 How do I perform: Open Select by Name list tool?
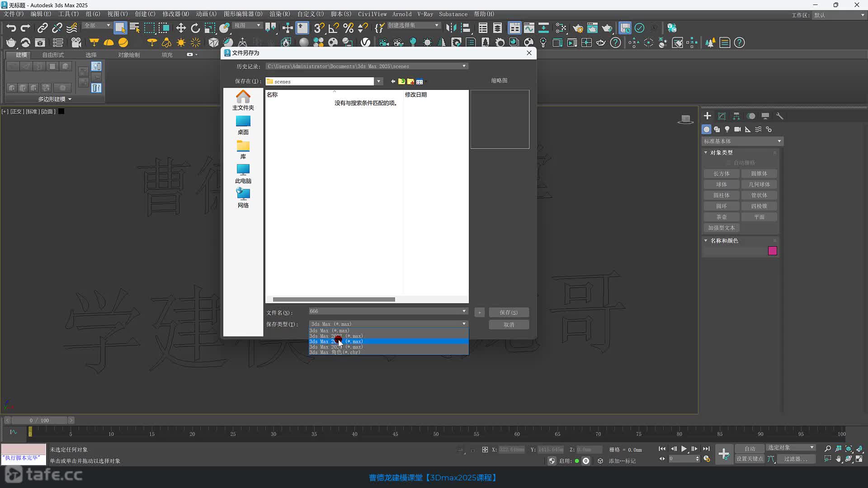pyautogui.click(x=135, y=28)
